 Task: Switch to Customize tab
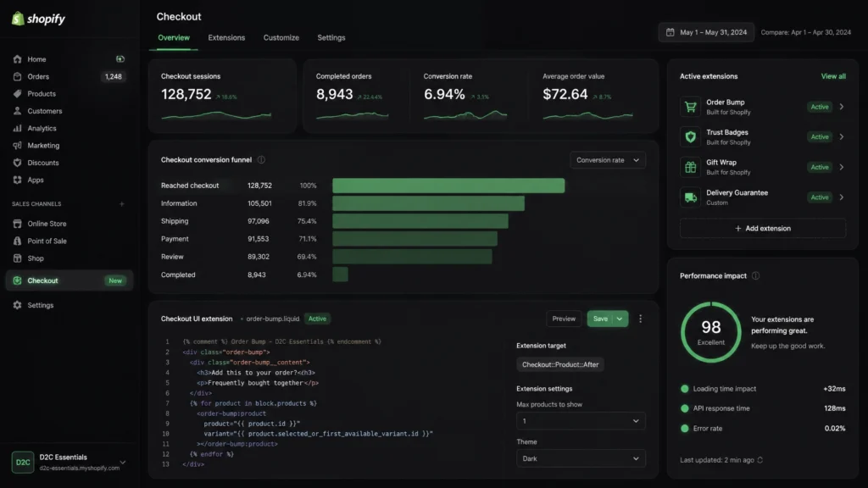281,37
